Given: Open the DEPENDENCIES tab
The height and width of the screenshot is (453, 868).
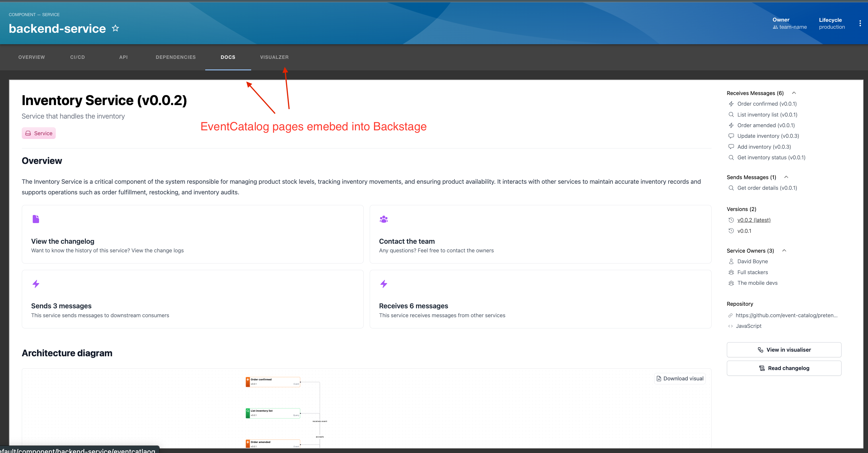Looking at the screenshot, I should 176,57.
